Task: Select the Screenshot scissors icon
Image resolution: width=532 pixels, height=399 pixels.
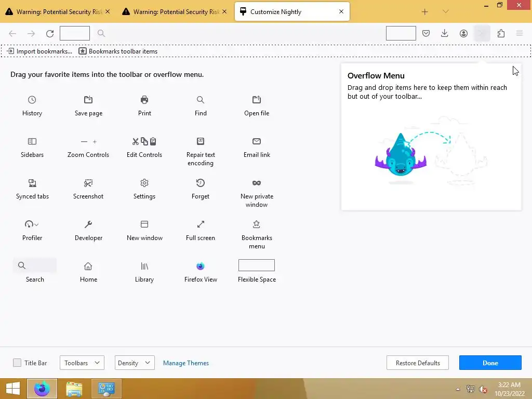Action: (88, 183)
